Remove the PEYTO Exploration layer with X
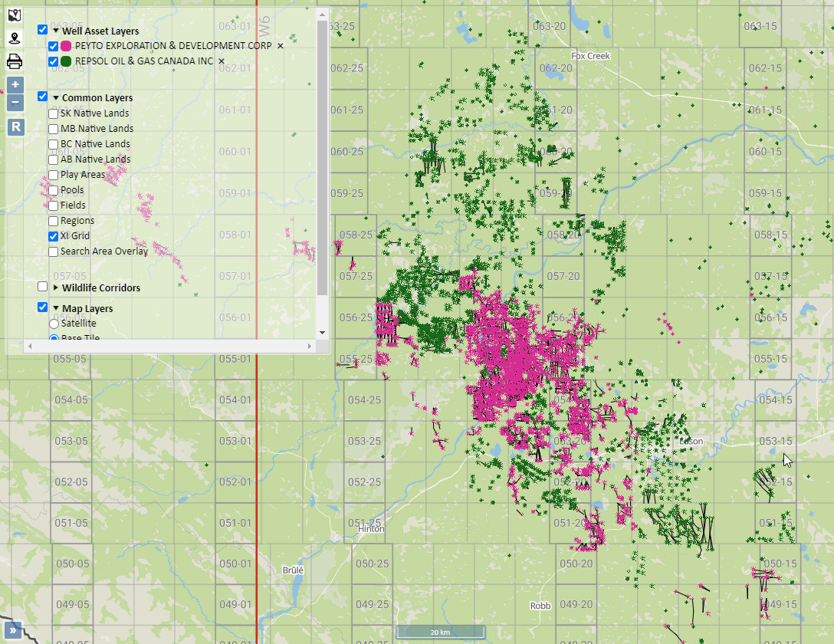The image size is (834, 644). 280,46
